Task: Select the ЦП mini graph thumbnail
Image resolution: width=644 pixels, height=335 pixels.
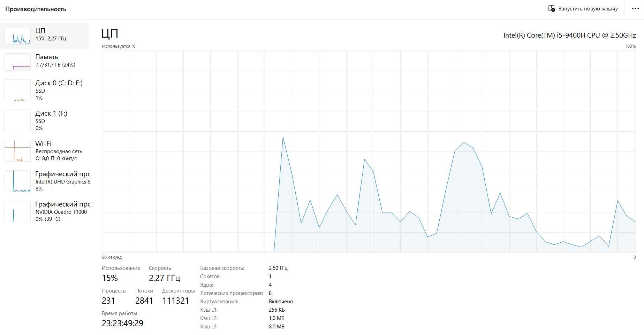Action: (x=17, y=36)
